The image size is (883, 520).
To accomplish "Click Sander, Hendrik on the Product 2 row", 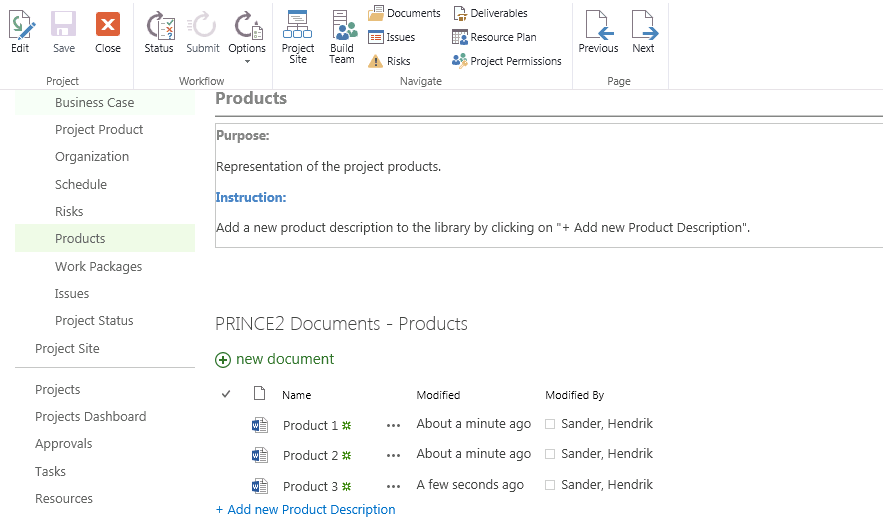I will point(607,454).
